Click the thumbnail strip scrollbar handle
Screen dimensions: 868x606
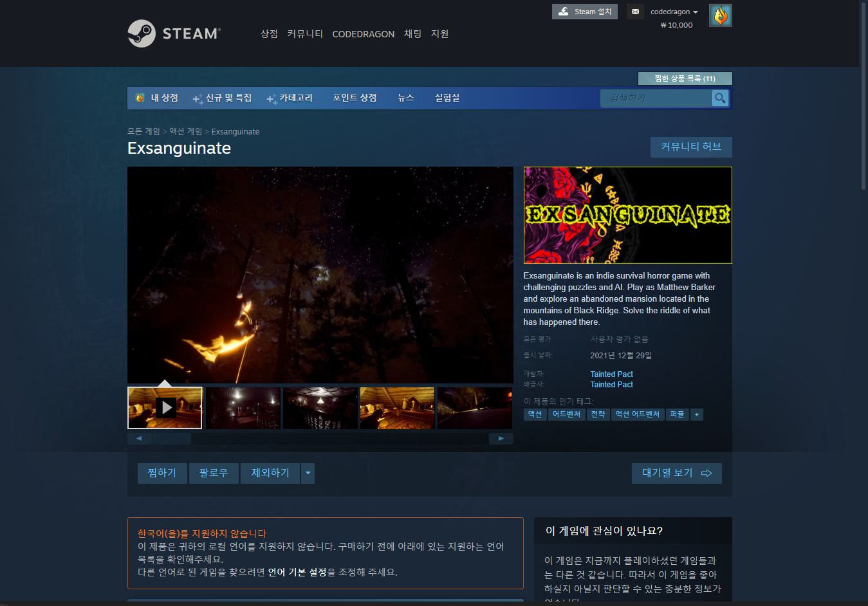pyautogui.click(x=171, y=439)
